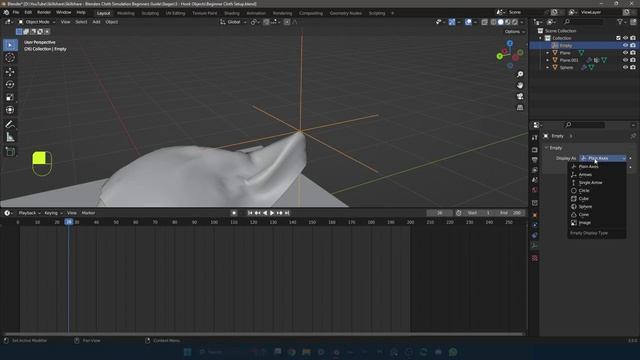Image resolution: width=640 pixels, height=360 pixels.
Task: Toggle the snapping magnet button
Action: [266, 22]
